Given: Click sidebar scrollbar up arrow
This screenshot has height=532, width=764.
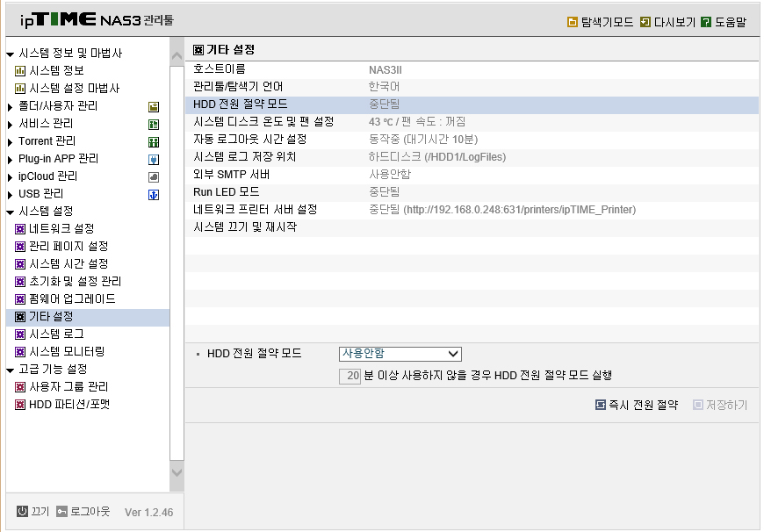Looking at the screenshot, I should (x=177, y=56).
